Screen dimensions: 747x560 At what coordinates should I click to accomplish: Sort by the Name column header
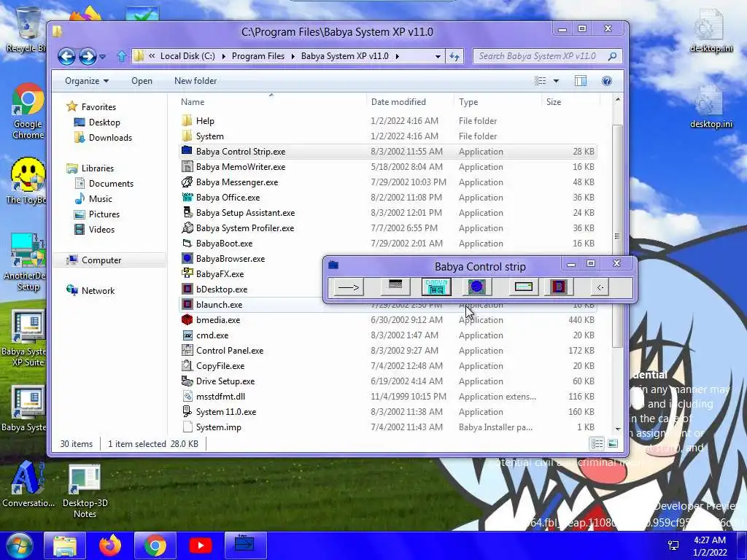(x=271, y=102)
